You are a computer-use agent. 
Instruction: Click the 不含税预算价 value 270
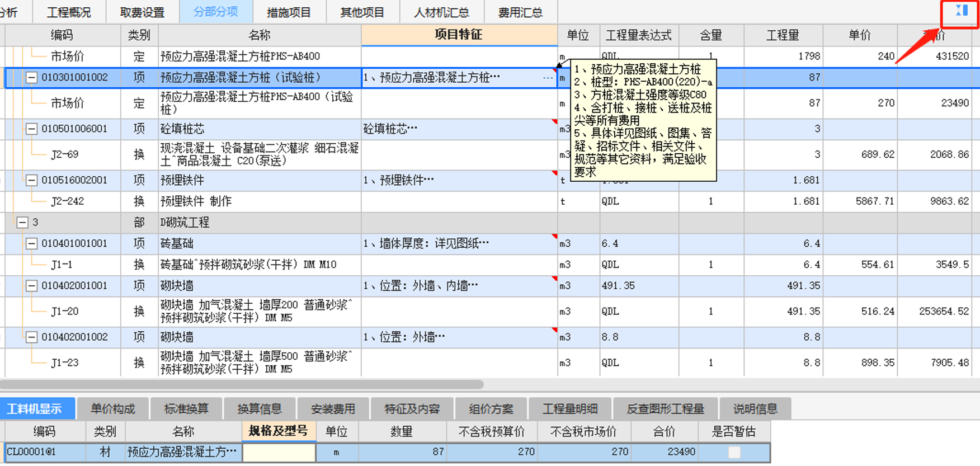(x=525, y=452)
